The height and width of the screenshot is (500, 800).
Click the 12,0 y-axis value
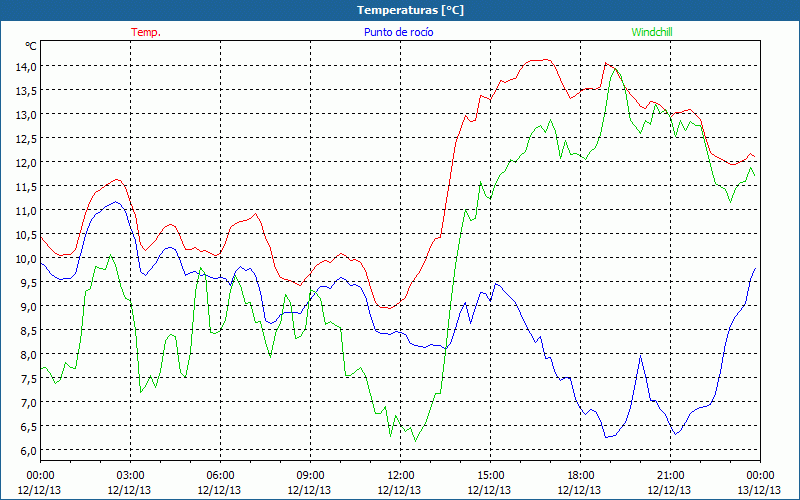pyautogui.click(x=26, y=162)
